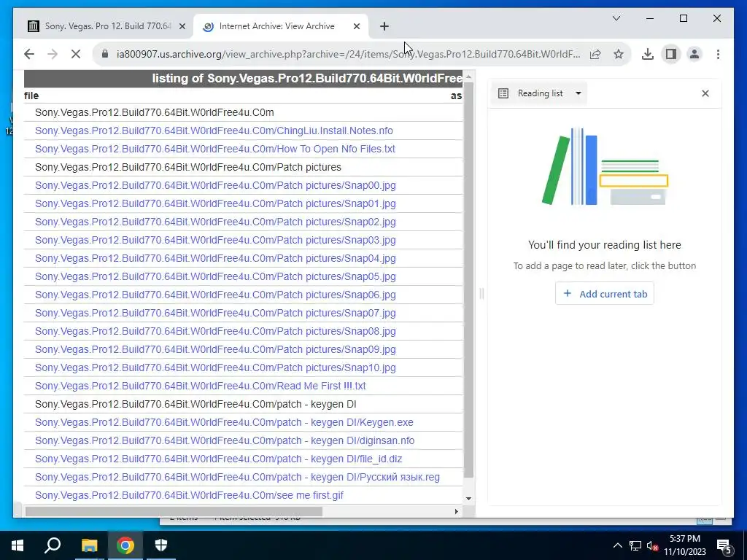Open a new browser tab
Viewport: 747px width, 560px height.
384,26
